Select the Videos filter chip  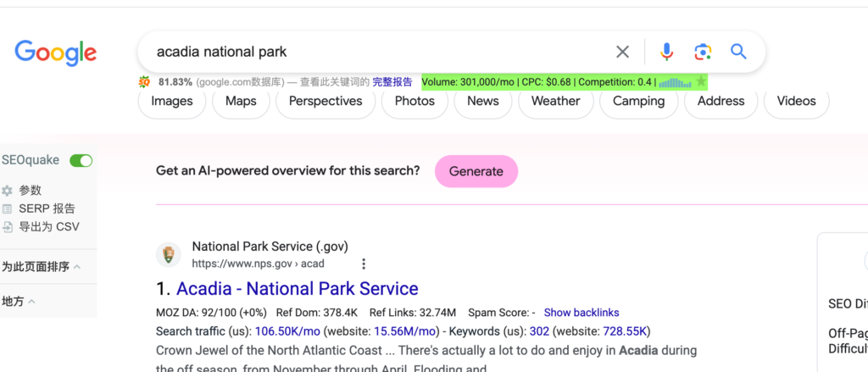coord(796,102)
